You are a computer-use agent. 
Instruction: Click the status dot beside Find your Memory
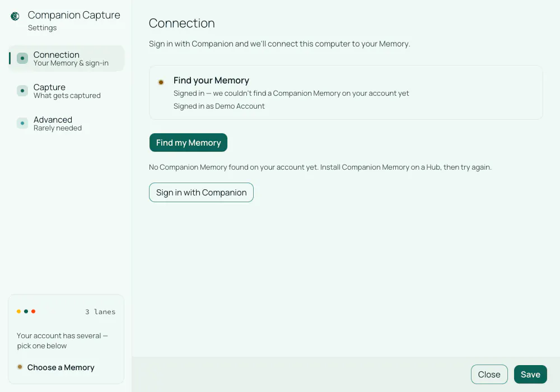(161, 82)
